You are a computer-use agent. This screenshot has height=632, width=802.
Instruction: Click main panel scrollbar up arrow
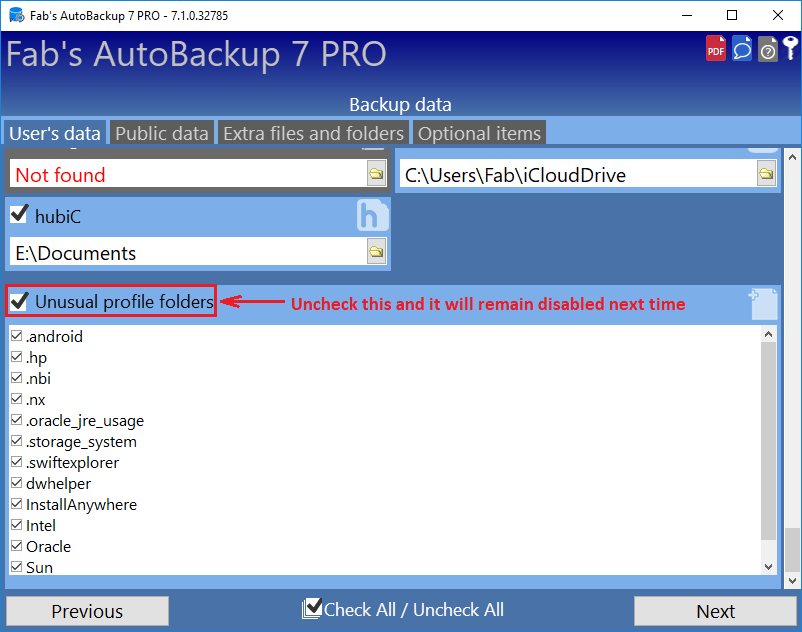tap(792, 157)
